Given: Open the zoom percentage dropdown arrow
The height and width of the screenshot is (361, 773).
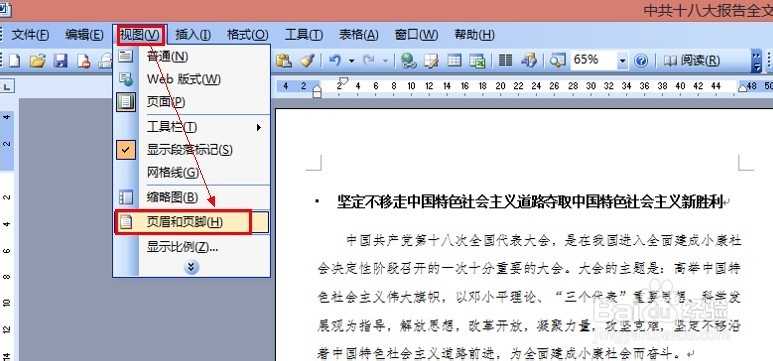Looking at the screenshot, I should (x=623, y=61).
